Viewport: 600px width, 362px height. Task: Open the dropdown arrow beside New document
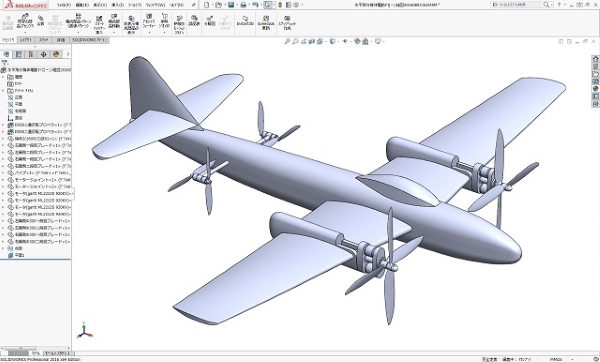(x=212, y=5)
